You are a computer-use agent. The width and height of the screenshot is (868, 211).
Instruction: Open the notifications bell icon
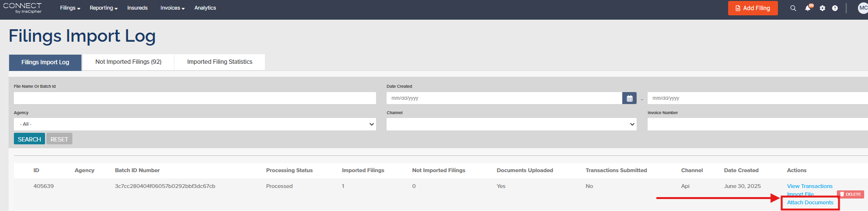808,8
